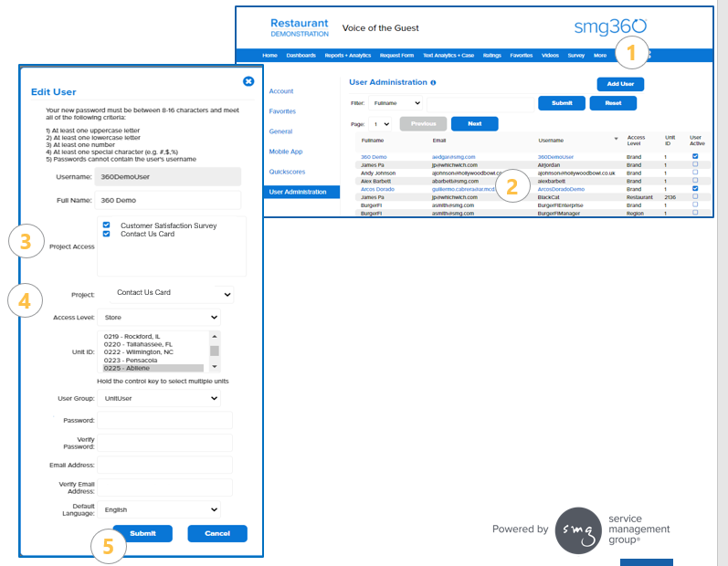This screenshot has width=728, height=566.
Task: Click the smg360 logo
Action: pos(610,27)
